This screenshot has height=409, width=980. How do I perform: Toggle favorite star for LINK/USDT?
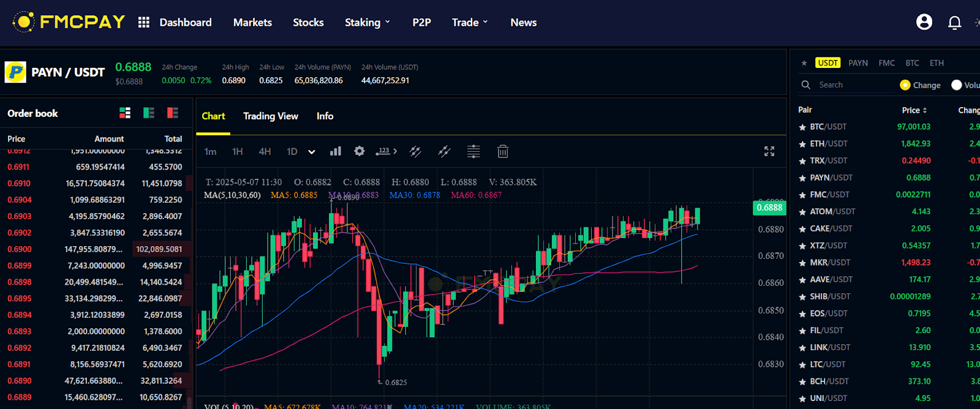802,348
